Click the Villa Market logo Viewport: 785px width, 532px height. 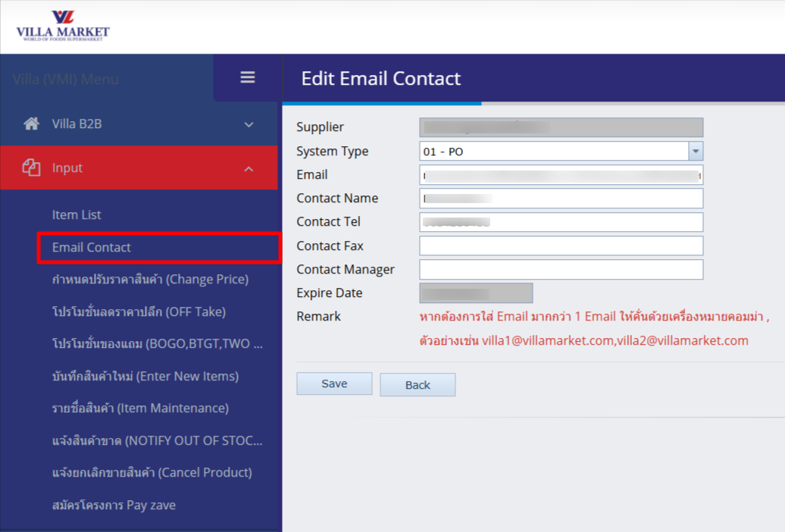(63, 27)
